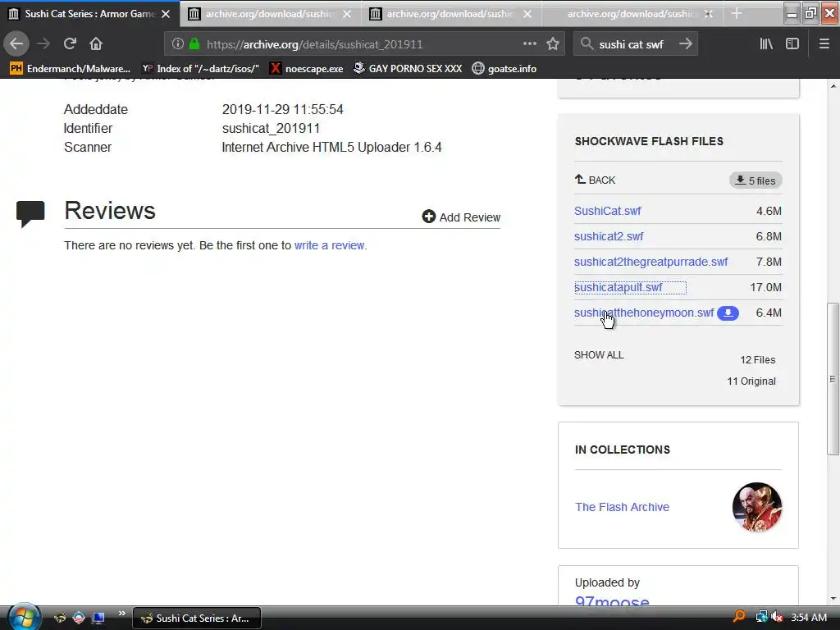Image resolution: width=840 pixels, height=630 pixels.
Task: Click the Show Desktop quick launch icon
Action: pyautogui.click(x=98, y=618)
